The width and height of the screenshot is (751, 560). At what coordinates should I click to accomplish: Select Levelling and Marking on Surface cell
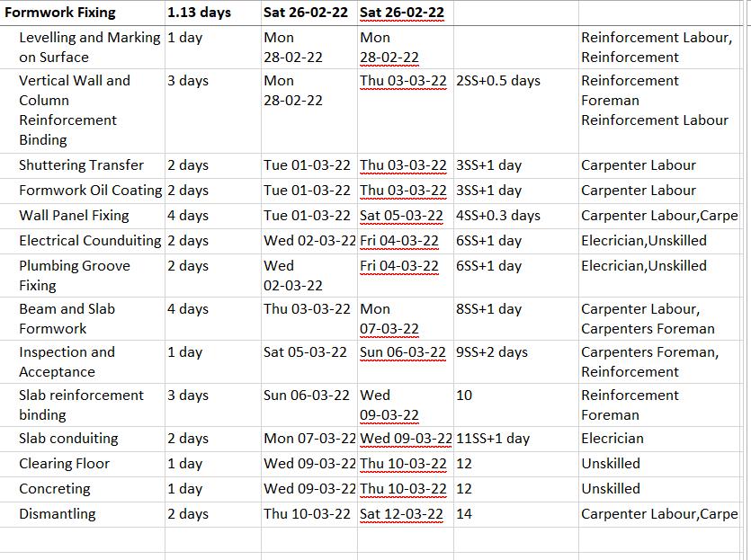coord(89,48)
